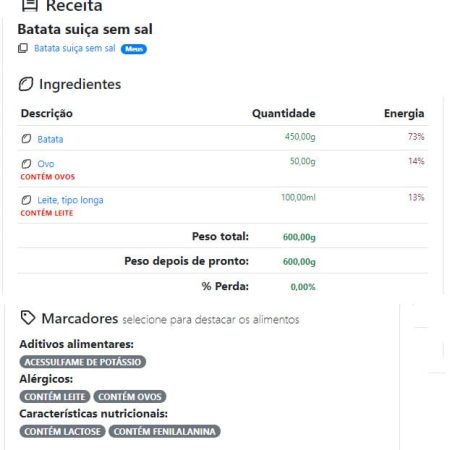Open the Batata suiça sem sal link

point(75,48)
